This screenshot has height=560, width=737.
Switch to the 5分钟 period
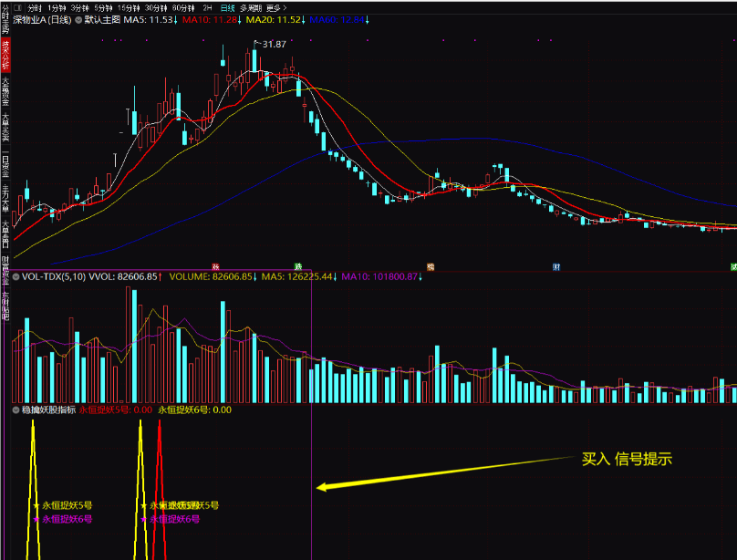coord(103,8)
